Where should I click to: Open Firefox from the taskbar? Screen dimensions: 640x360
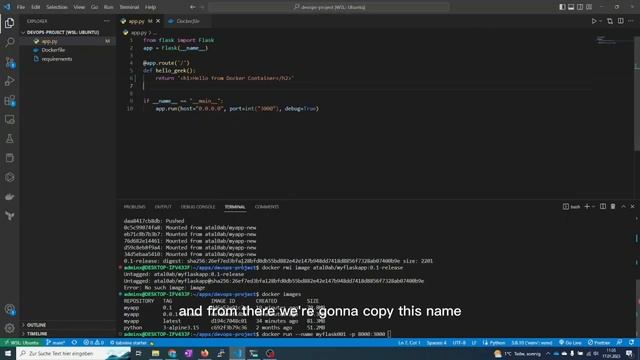pos(204,353)
